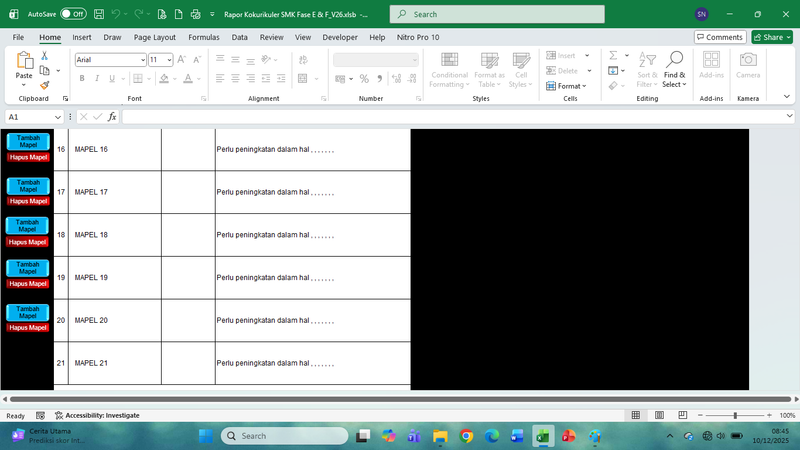Screen dimensions: 800x450
Task: Toggle Bold formatting
Action: click(83, 78)
